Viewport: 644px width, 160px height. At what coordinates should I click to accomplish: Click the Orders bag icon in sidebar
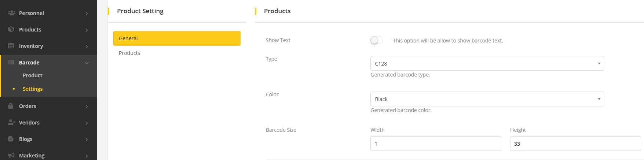tap(11, 106)
